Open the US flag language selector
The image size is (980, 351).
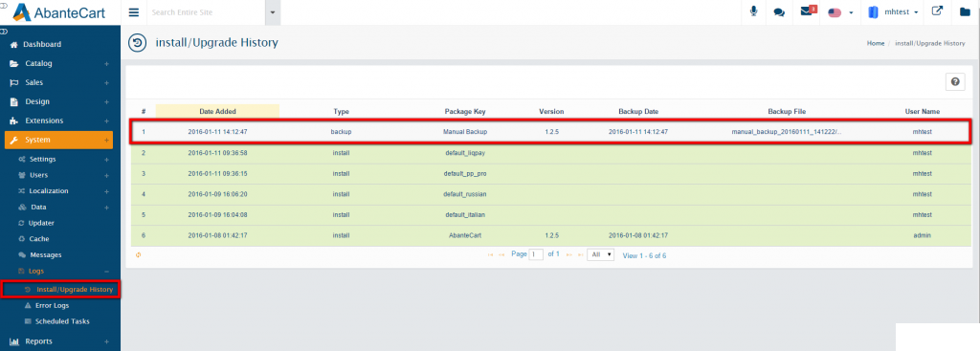point(840,12)
